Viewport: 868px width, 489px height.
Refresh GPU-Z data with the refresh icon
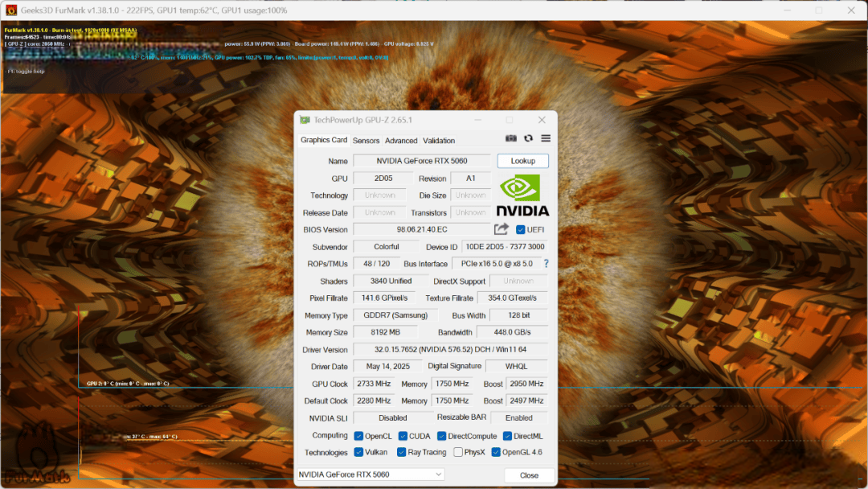click(x=529, y=138)
